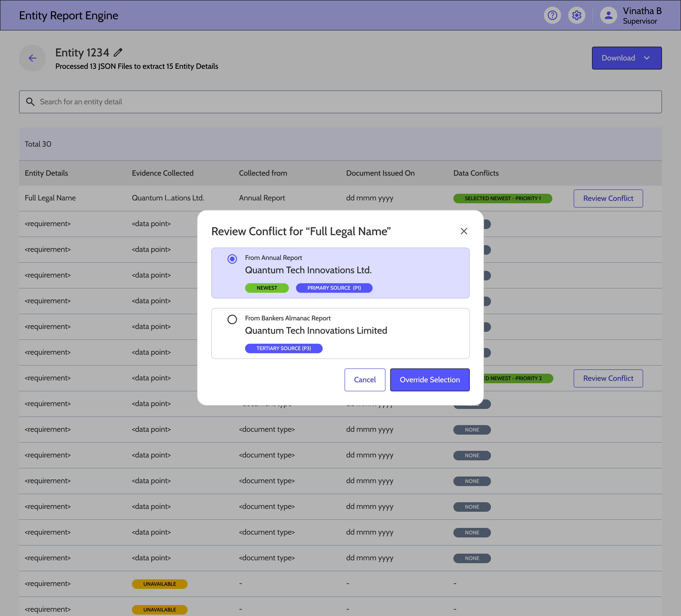
Task: Click the Selected Newest Priority 1 badge
Action: 502,198
